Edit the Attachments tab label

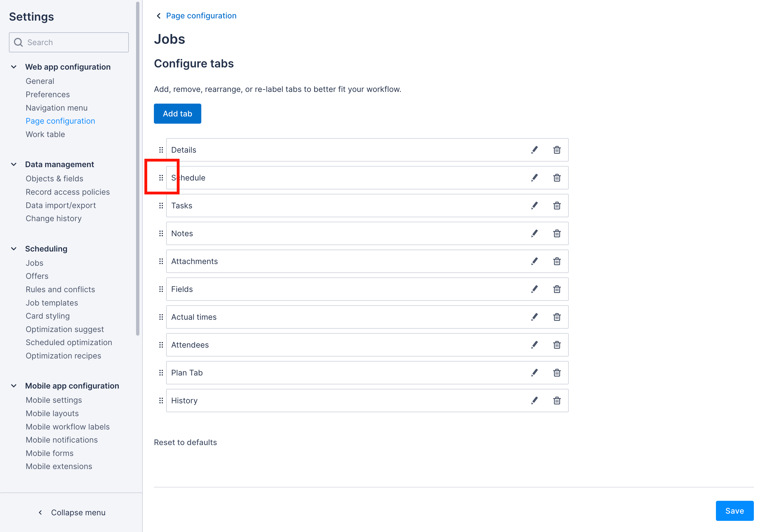coord(534,261)
